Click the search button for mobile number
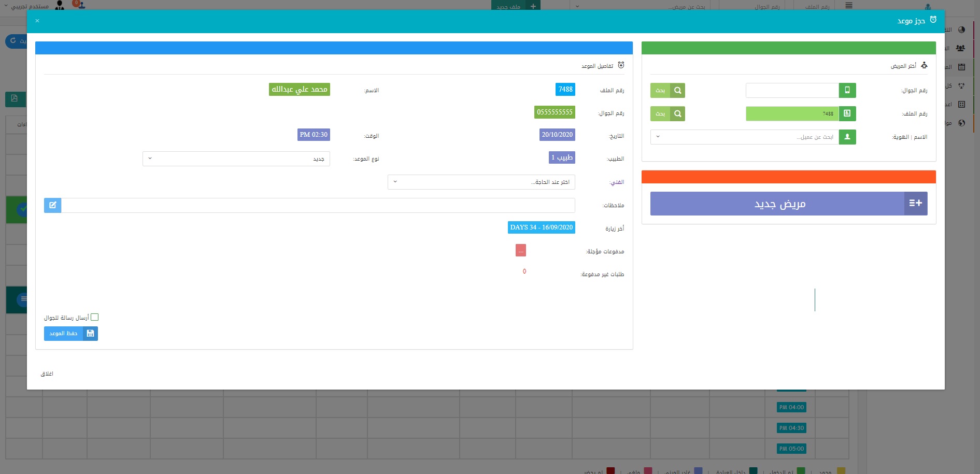Image resolution: width=980 pixels, height=474 pixels. click(667, 90)
